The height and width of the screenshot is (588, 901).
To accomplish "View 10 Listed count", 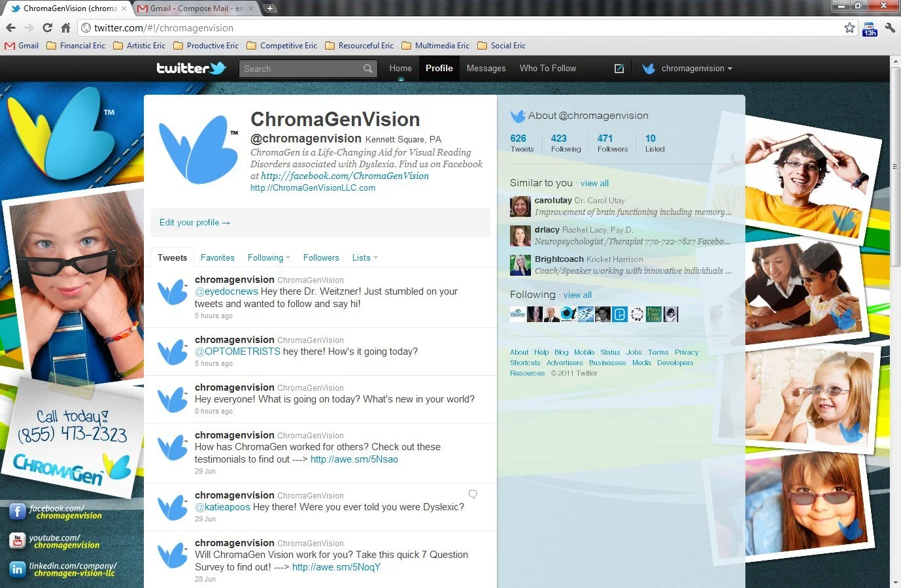I will [x=654, y=143].
